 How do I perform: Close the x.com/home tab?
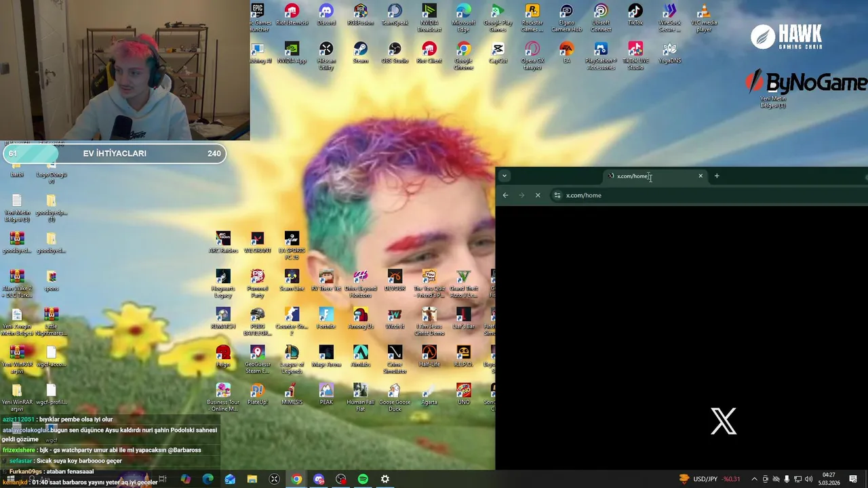point(701,176)
